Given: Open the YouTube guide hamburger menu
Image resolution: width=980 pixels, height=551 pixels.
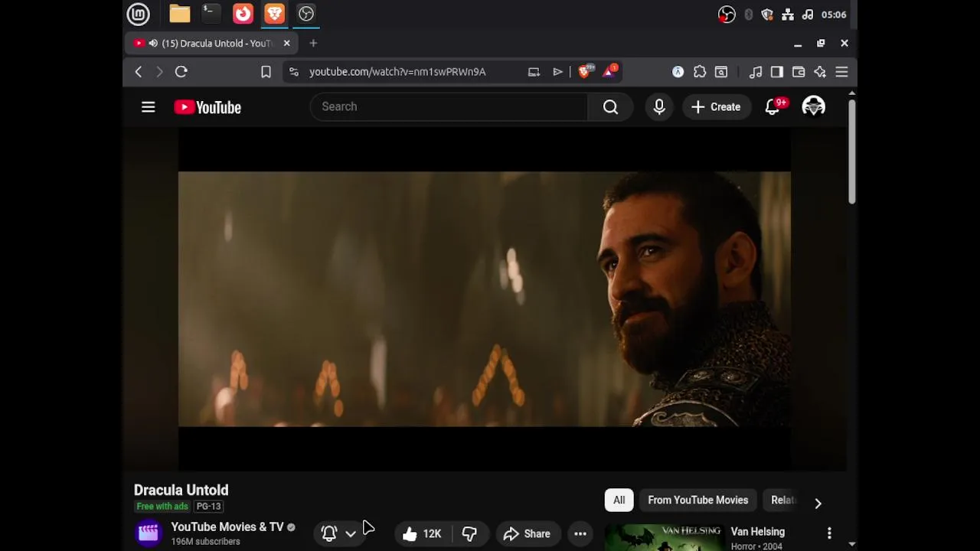Looking at the screenshot, I should (149, 107).
